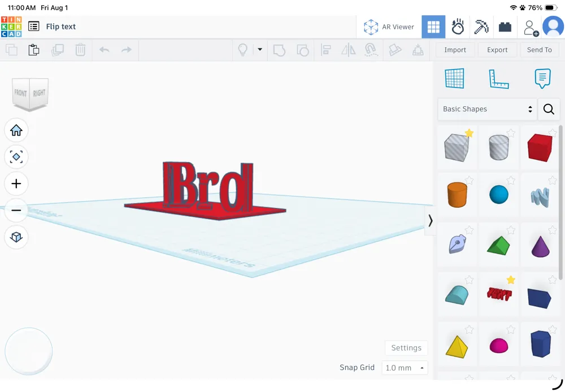Pick the red Text shape
This screenshot has height=392, width=565.
pyautogui.click(x=499, y=294)
